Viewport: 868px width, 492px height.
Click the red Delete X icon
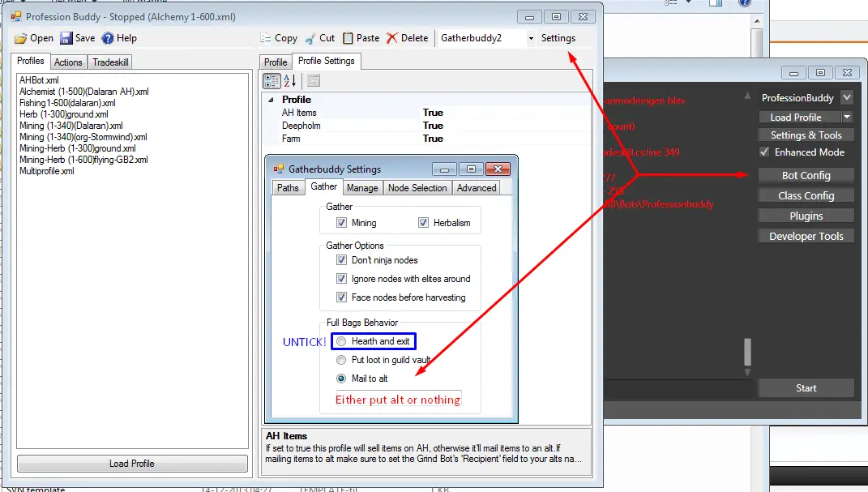392,38
